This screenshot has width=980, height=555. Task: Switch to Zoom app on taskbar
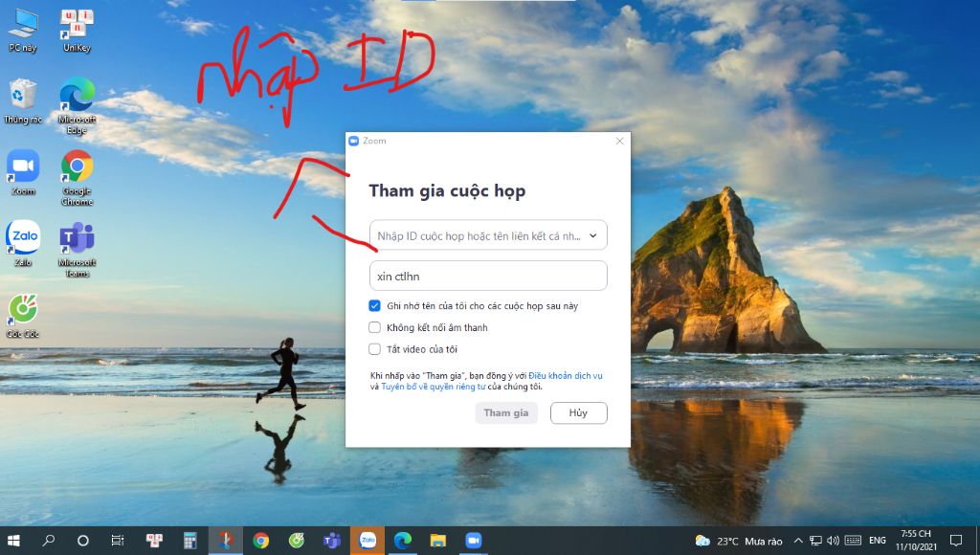[x=474, y=541]
